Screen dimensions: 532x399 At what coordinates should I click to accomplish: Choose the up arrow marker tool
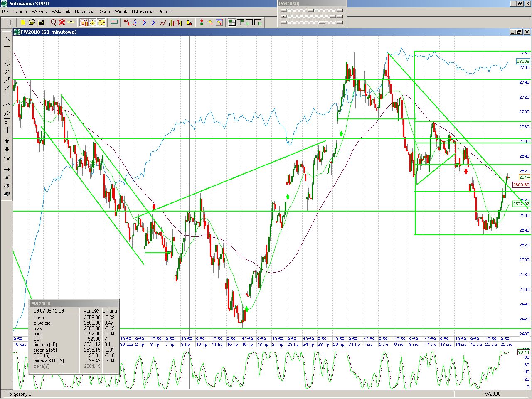[7, 141]
